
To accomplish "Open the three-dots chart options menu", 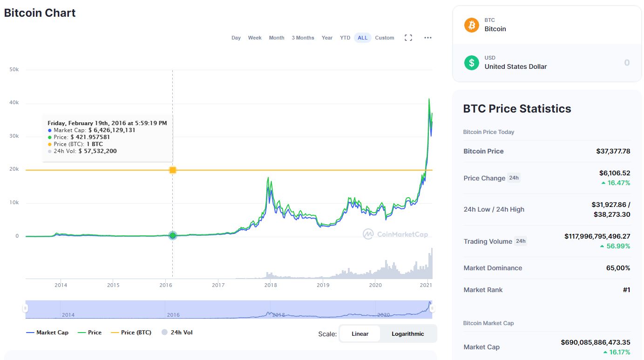I will pos(428,38).
